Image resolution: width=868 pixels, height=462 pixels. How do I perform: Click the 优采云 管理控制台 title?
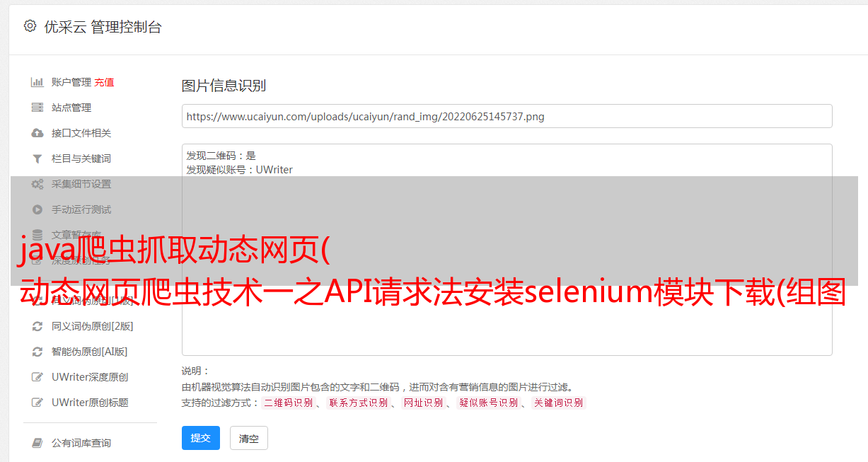103,27
